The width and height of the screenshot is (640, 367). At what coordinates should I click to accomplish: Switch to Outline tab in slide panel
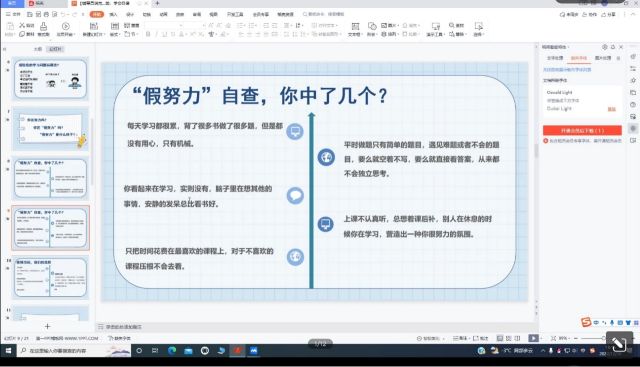point(38,49)
